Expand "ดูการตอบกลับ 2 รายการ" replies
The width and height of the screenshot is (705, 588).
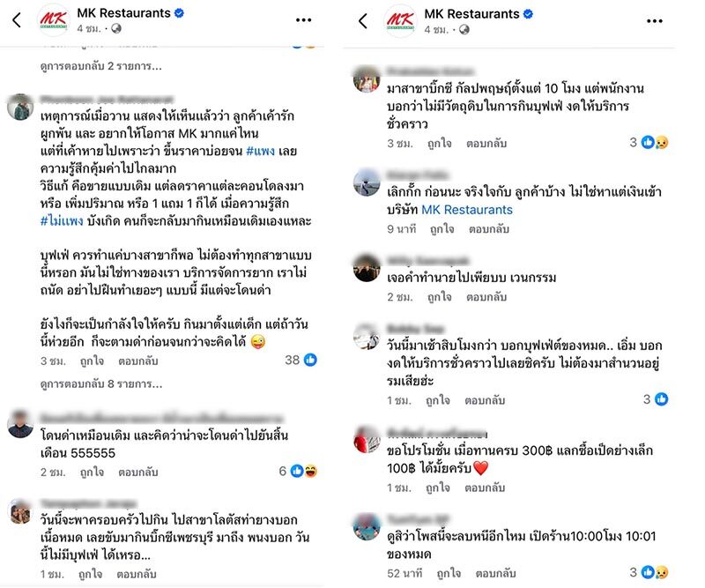pyautogui.click(x=101, y=66)
